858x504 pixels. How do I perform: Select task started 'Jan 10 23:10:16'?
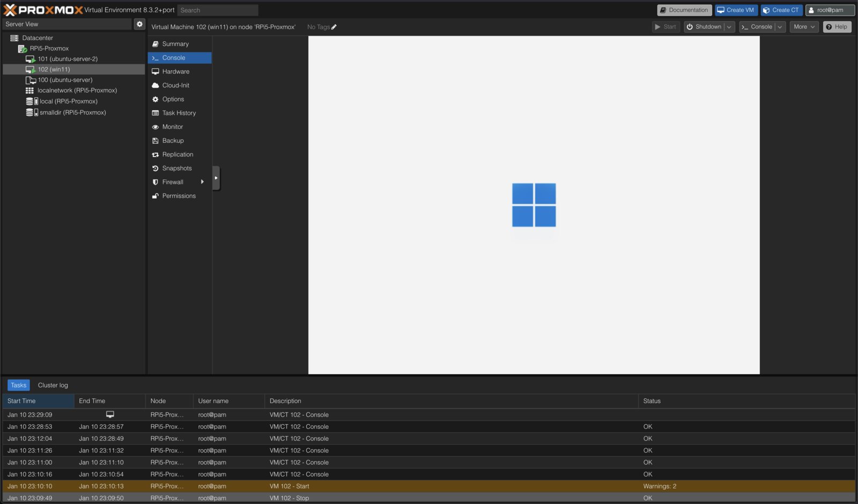(428, 475)
